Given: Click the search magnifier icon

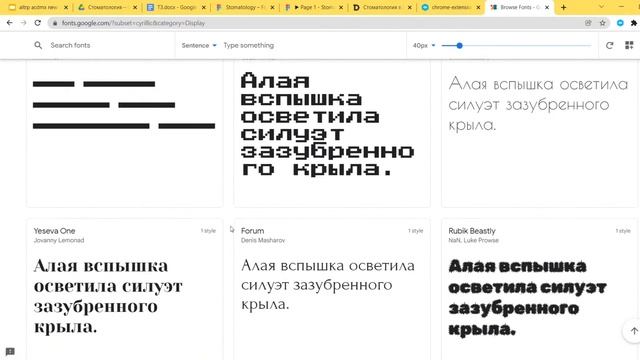Looking at the screenshot, I should 38,45.
